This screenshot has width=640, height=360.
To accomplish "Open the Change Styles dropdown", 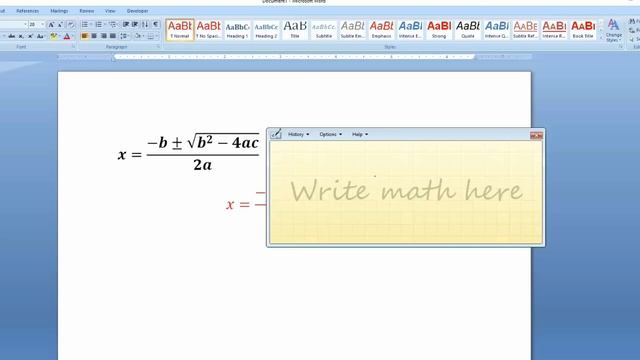I will [x=613, y=30].
